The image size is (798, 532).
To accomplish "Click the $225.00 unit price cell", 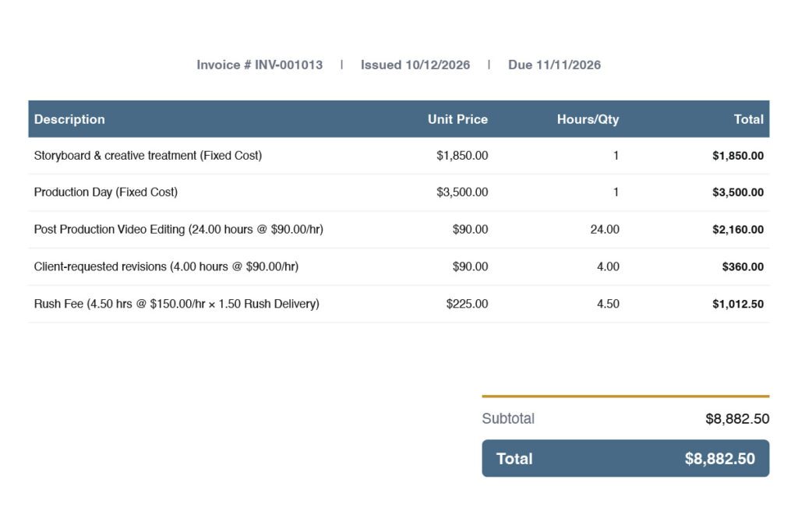I will [x=467, y=304].
